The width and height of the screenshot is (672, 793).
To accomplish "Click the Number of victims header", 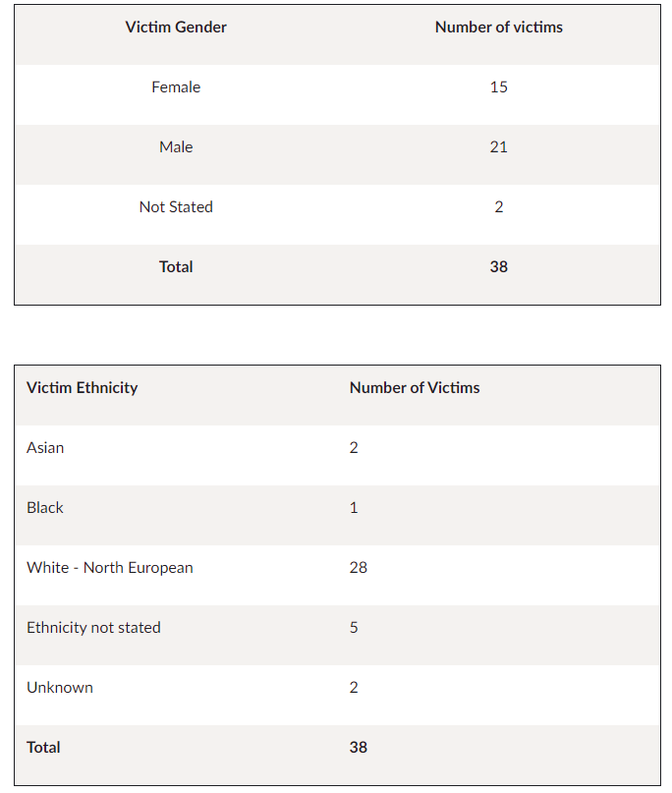I will click(498, 28).
